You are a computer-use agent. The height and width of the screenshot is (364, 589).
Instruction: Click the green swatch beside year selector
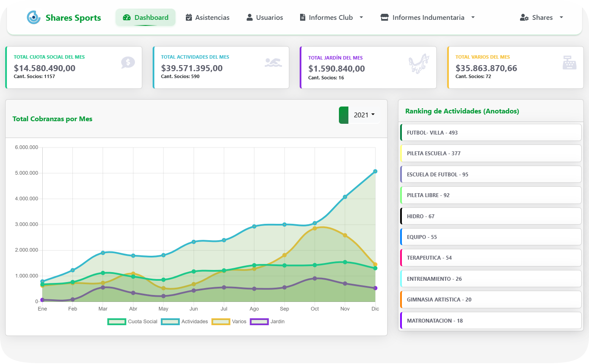pos(344,115)
